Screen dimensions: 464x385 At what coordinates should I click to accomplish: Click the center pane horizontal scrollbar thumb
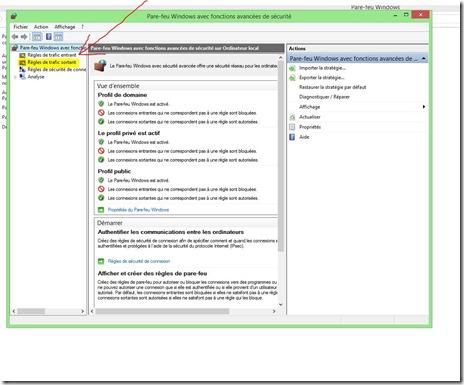(x=162, y=311)
